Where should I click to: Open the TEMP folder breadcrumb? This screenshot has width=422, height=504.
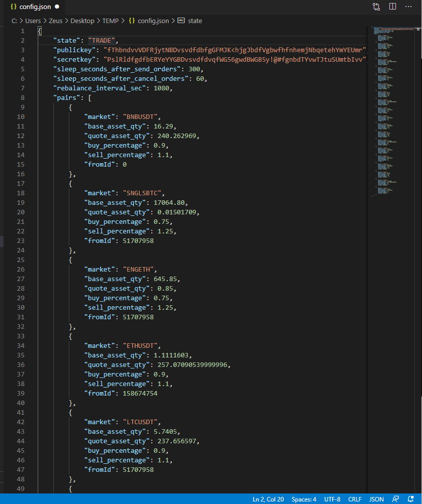pyautogui.click(x=111, y=21)
